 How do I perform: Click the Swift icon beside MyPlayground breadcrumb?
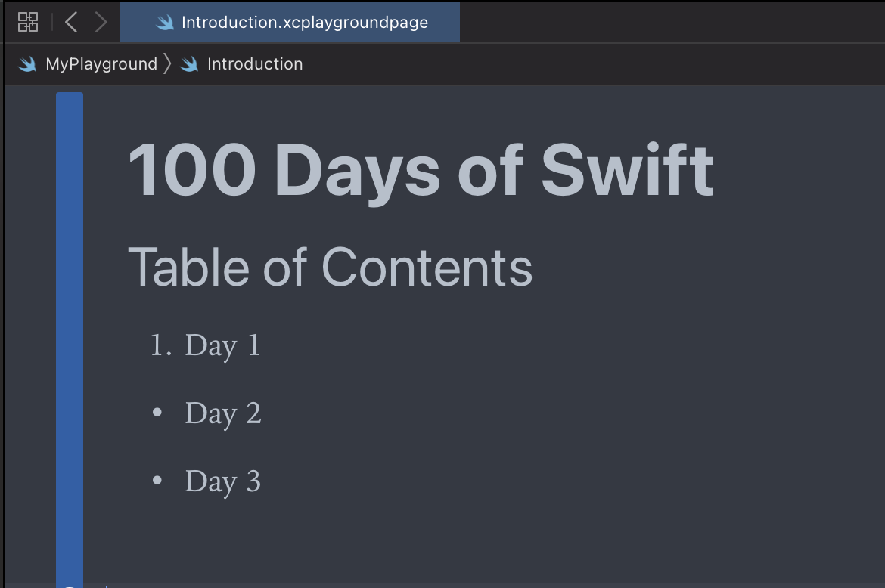pos(28,64)
